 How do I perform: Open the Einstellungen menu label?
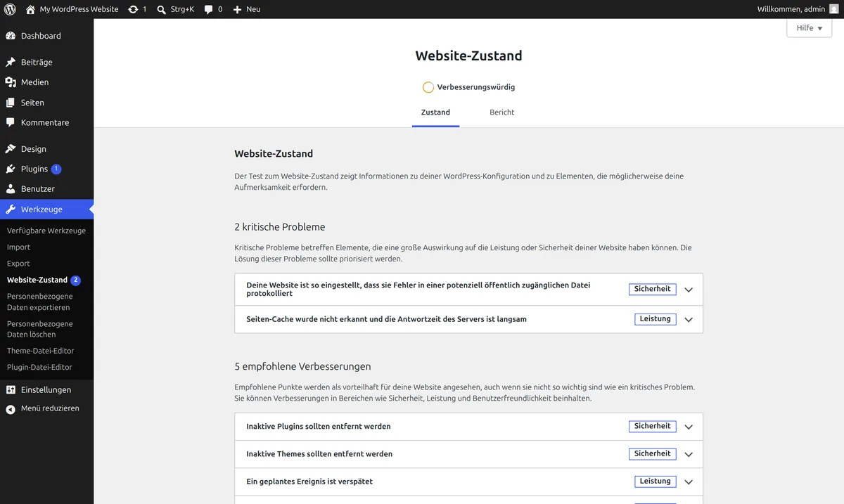(46, 390)
